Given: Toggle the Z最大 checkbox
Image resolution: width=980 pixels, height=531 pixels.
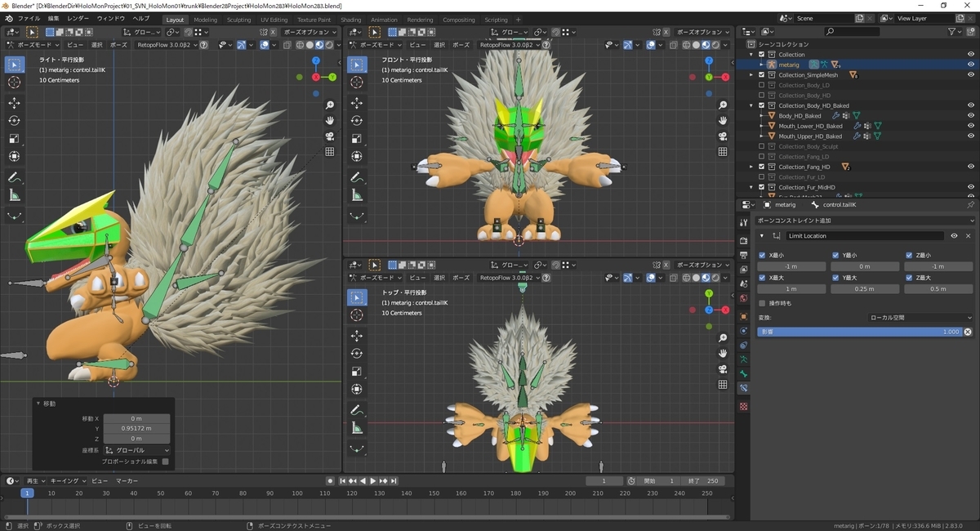Looking at the screenshot, I should point(909,278).
